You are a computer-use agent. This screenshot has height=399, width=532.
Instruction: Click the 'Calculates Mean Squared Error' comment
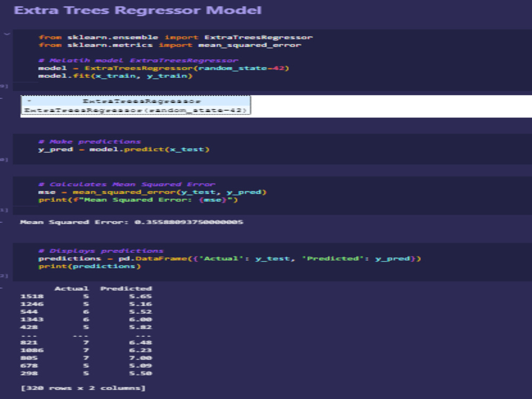point(127,184)
